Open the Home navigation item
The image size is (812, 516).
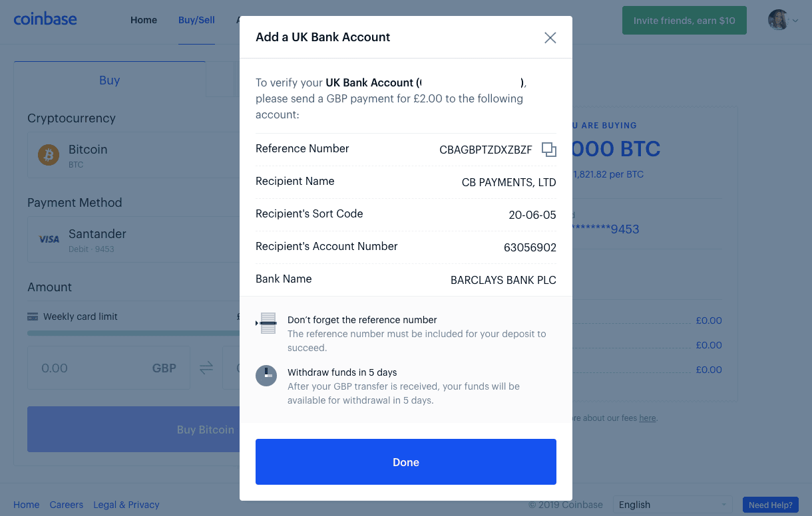point(144,20)
